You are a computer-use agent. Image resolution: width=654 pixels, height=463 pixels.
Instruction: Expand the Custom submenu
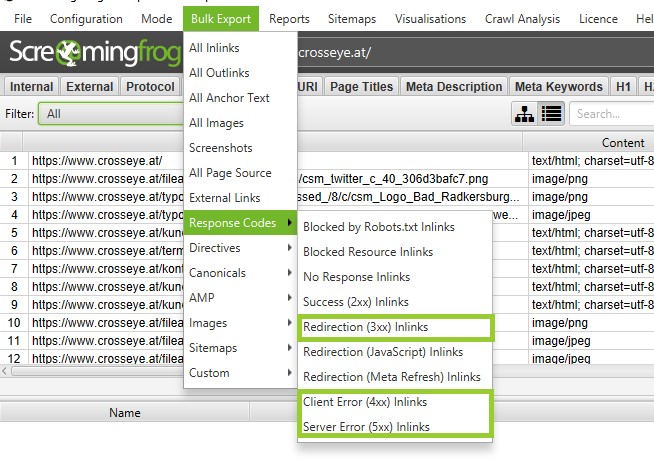(x=240, y=373)
